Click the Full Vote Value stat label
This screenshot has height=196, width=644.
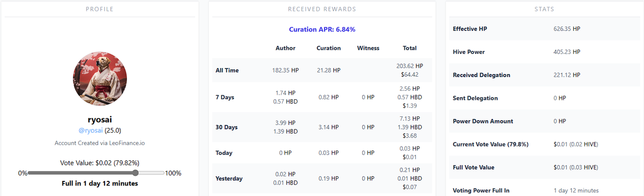pyautogui.click(x=473, y=167)
